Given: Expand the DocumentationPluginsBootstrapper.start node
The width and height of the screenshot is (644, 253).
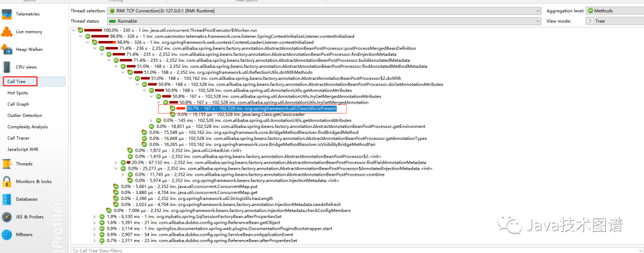Looking at the screenshot, I should click(x=94, y=228).
